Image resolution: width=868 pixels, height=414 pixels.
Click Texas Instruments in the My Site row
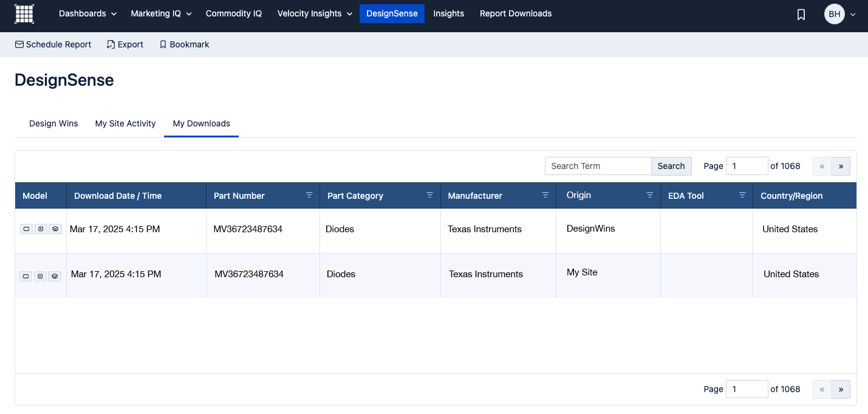point(486,274)
